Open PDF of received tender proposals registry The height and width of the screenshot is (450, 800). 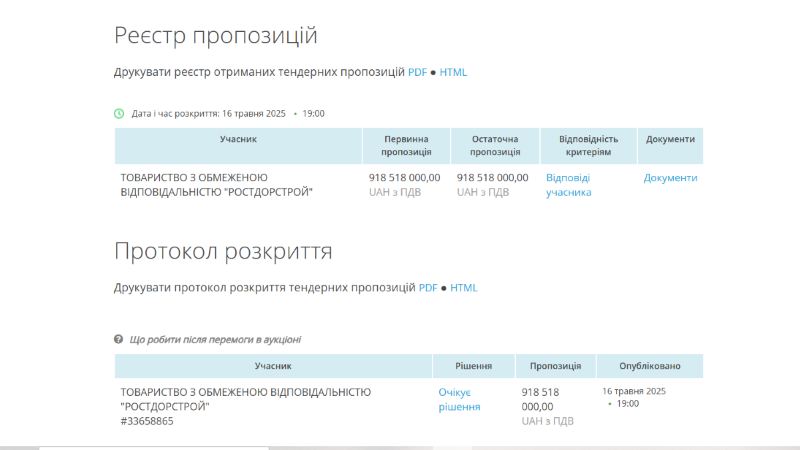tap(417, 72)
